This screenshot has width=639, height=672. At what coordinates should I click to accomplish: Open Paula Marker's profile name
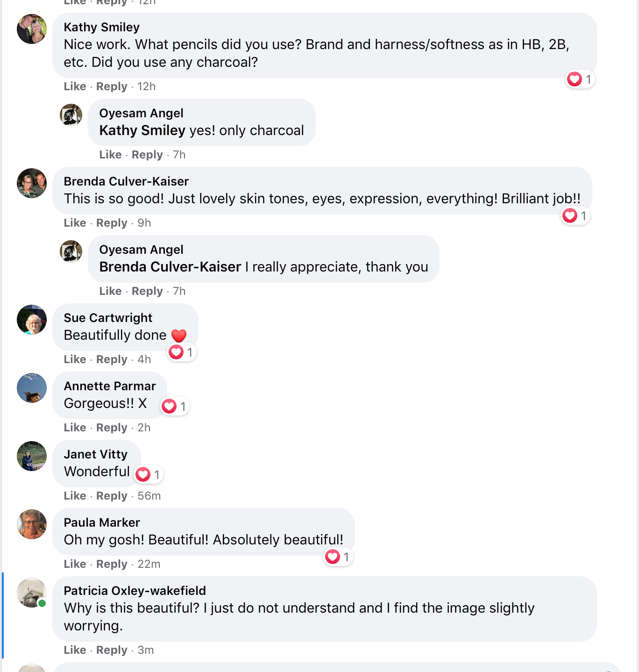pos(102,522)
